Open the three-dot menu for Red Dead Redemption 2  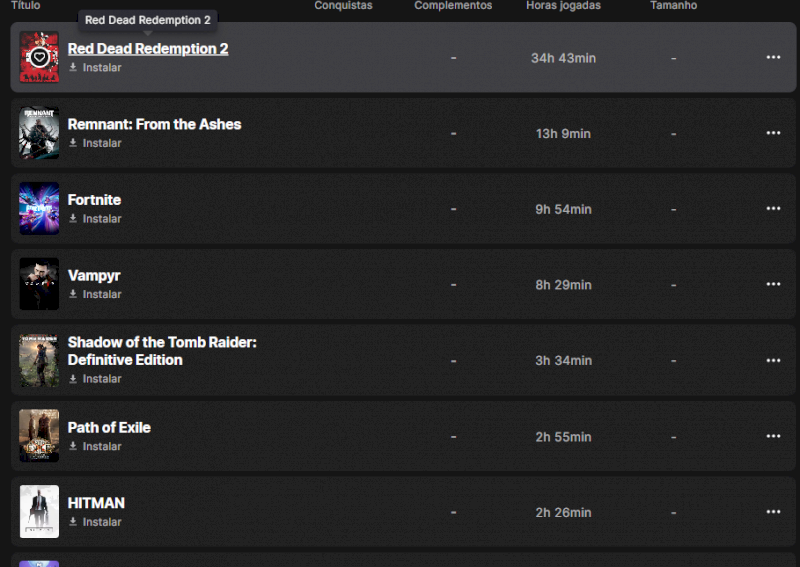(773, 57)
